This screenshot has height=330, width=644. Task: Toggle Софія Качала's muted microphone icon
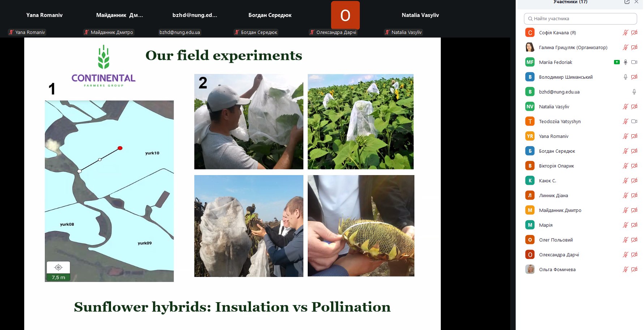point(626,32)
